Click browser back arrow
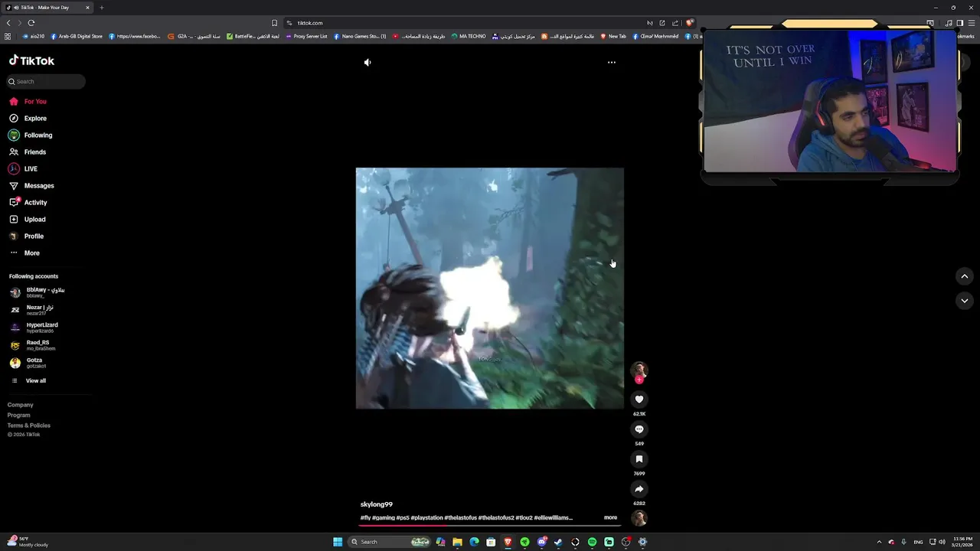The width and height of the screenshot is (980, 551). pos(8,23)
